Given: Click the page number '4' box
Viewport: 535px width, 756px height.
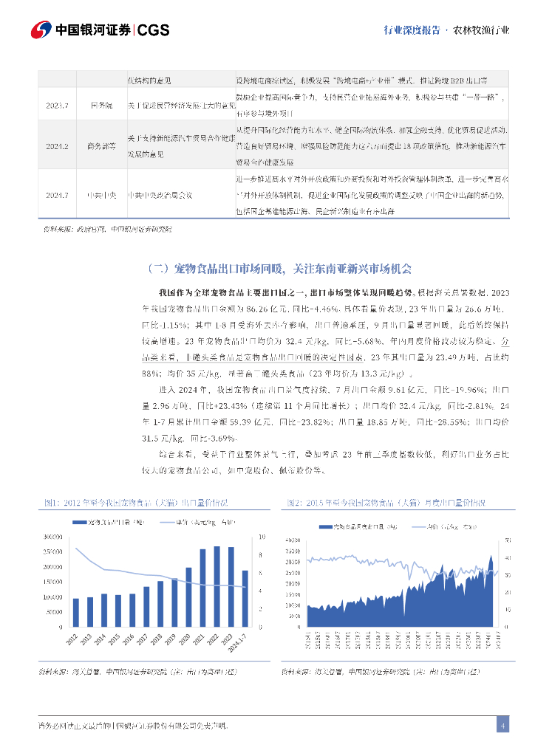Looking at the screenshot, I should click(502, 725).
